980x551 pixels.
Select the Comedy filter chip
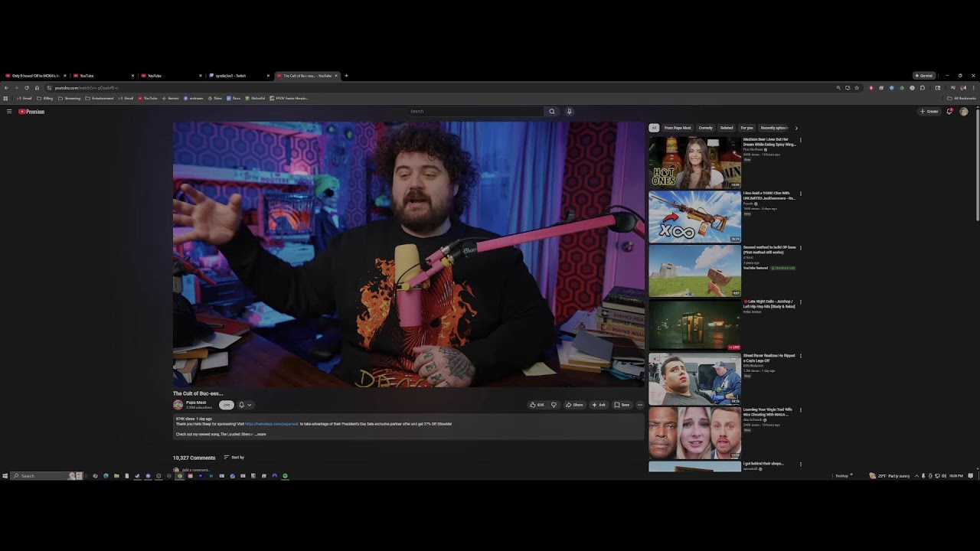pyautogui.click(x=706, y=128)
